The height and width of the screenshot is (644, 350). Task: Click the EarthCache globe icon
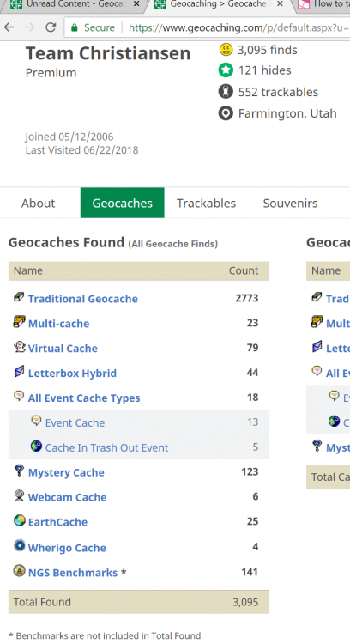click(x=19, y=520)
